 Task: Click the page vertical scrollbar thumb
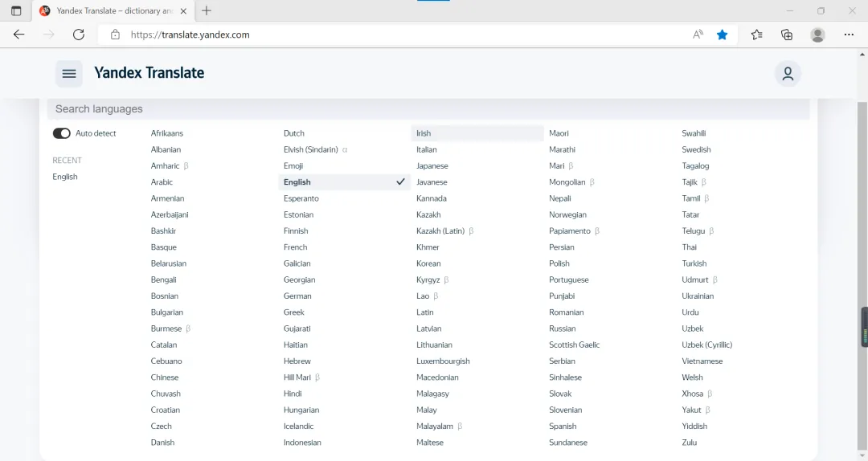[862, 277]
